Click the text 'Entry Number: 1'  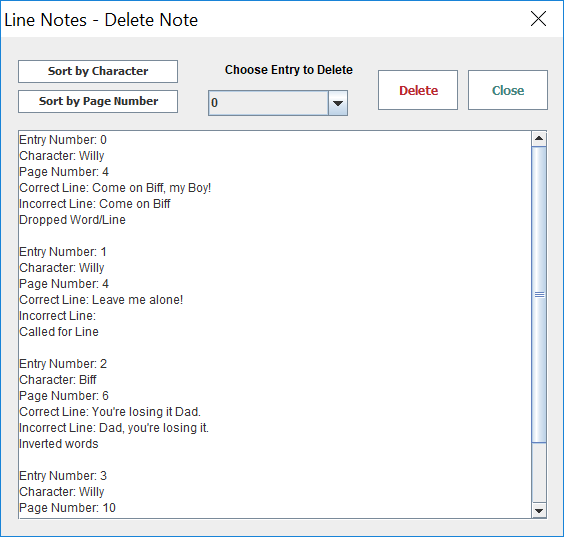(x=63, y=252)
